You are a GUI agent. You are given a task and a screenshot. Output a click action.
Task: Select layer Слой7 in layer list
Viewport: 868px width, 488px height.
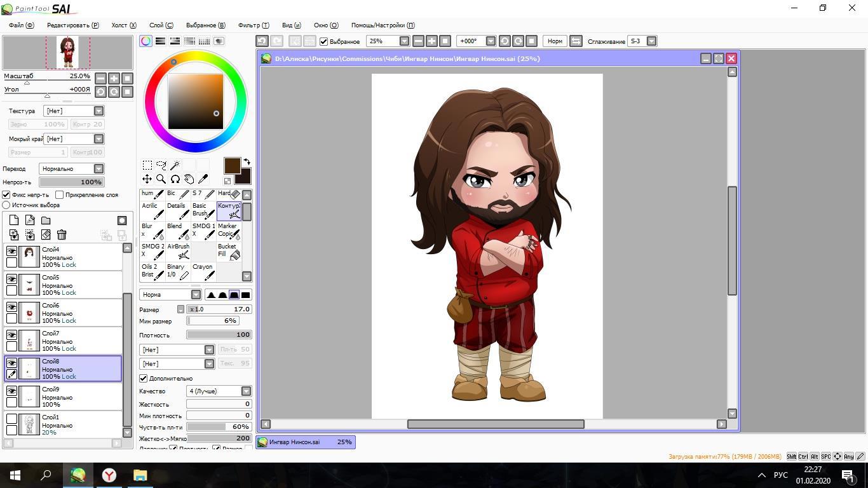[x=76, y=341]
